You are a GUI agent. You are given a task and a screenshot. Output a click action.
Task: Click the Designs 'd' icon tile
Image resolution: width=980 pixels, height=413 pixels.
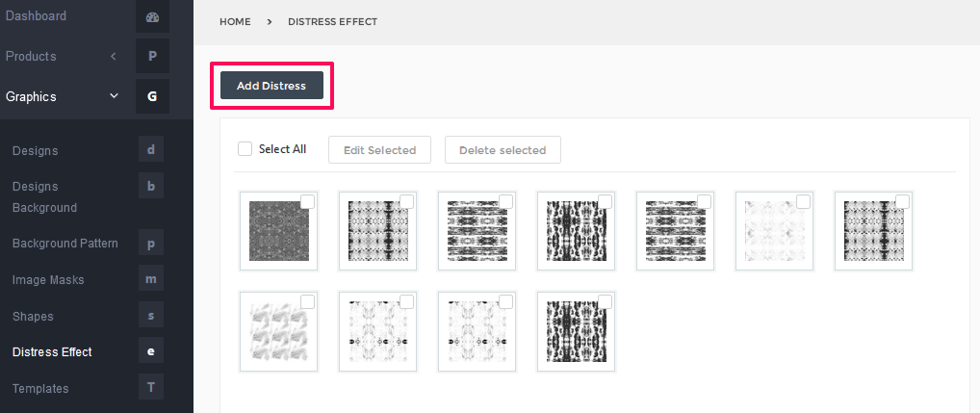(x=150, y=150)
